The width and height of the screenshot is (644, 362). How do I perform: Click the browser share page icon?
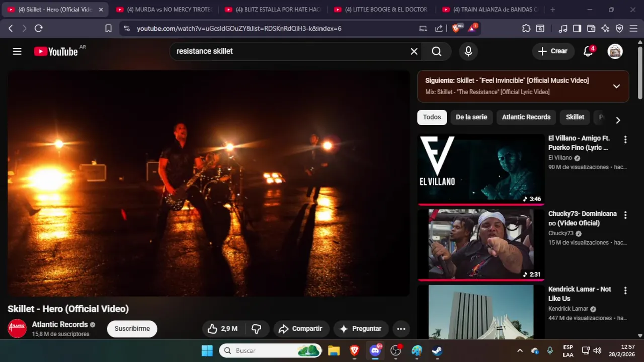[439, 29]
